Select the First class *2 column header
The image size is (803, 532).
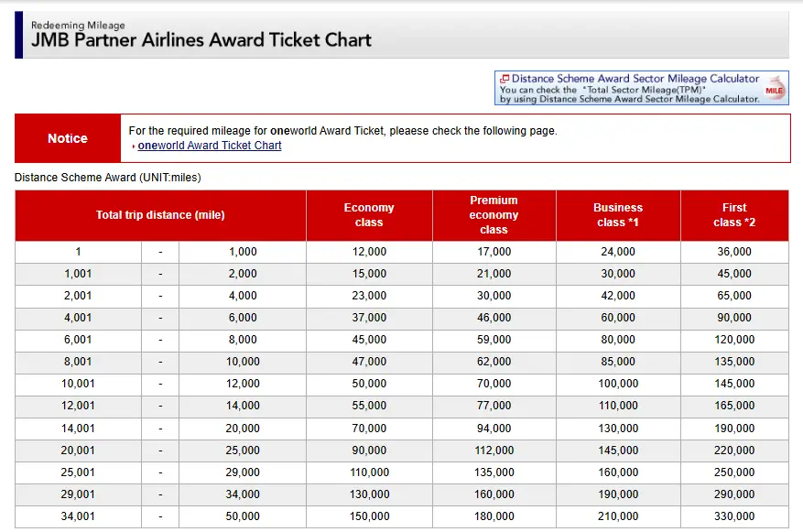(x=734, y=215)
